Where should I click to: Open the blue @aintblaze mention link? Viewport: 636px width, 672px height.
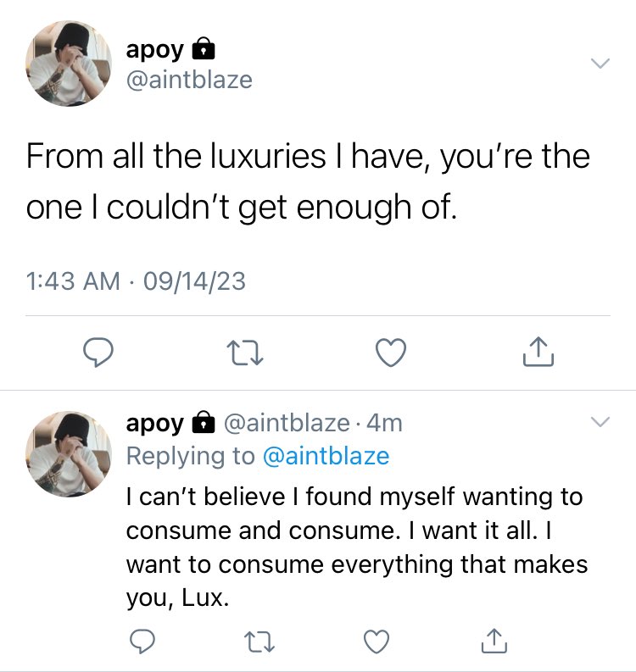(326, 456)
